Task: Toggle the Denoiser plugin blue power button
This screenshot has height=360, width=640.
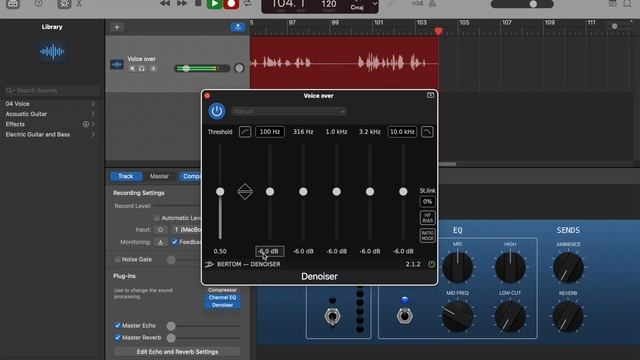Action: coord(217,111)
